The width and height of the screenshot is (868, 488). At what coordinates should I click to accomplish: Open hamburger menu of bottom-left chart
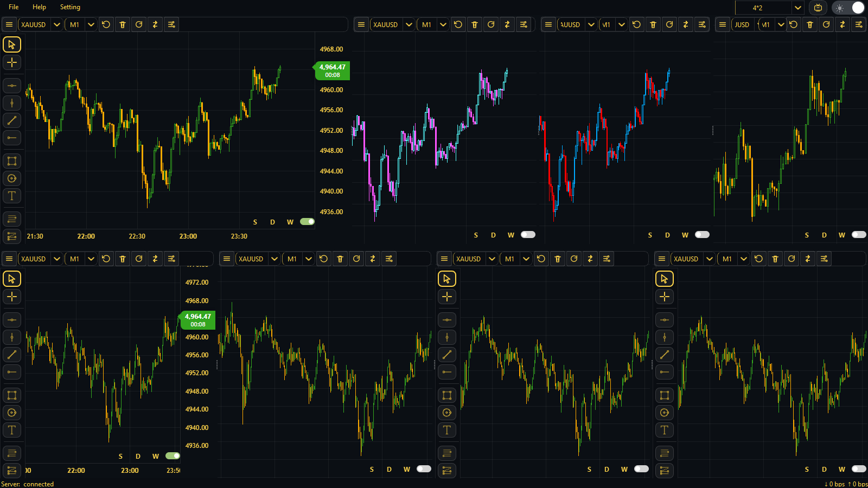[9, 259]
